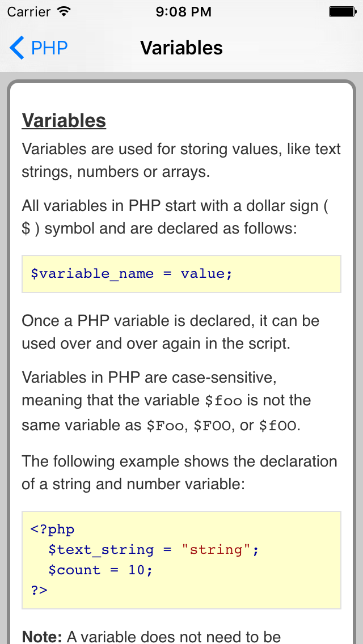Click the $count = 10; code line
The width and height of the screenshot is (363, 644).
click(100, 570)
